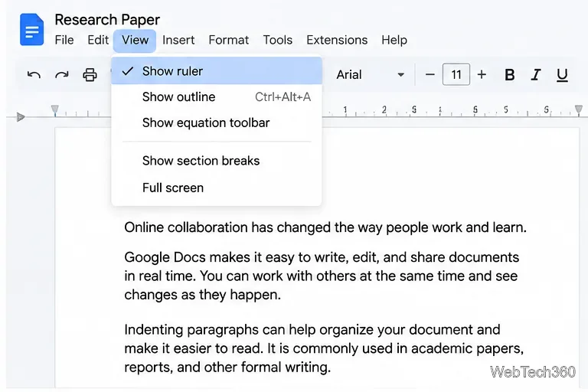Click the font size field showing 11
Screen dimensions: 588x392
coord(456,74)
